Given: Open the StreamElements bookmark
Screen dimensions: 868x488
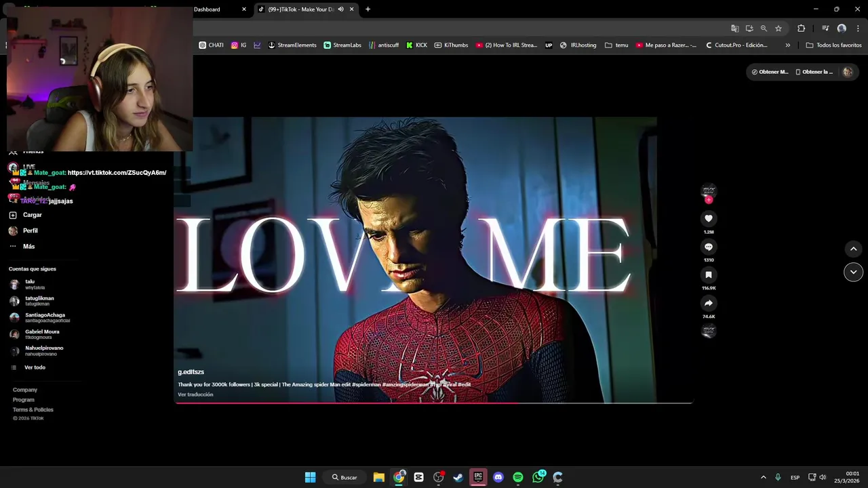Looking at the screenshot, I should (292, 45).
